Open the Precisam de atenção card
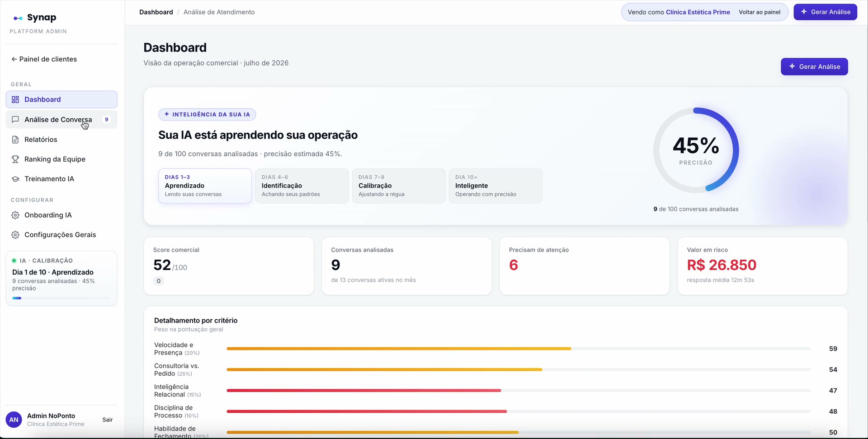The height and width of the screenshot is (439, 868). 585,266
